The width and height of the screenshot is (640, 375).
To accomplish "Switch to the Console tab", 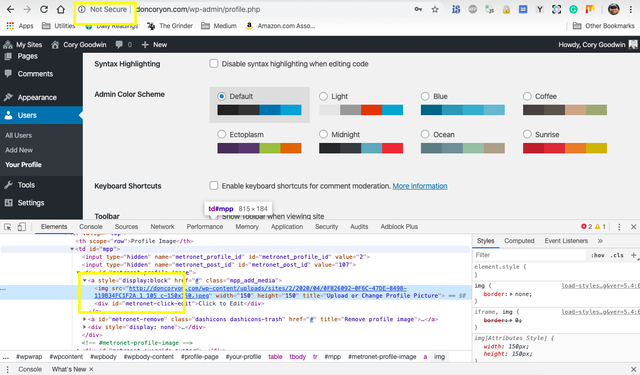I will (x=91, y=227).
